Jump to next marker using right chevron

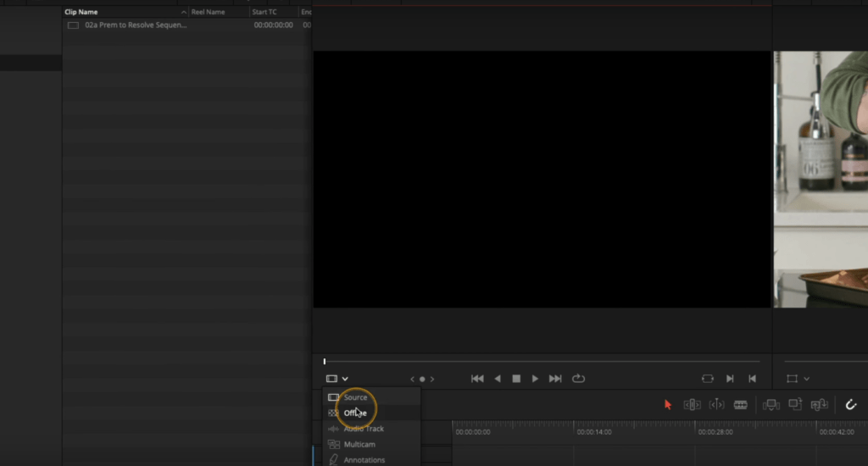tap(432, 379)
